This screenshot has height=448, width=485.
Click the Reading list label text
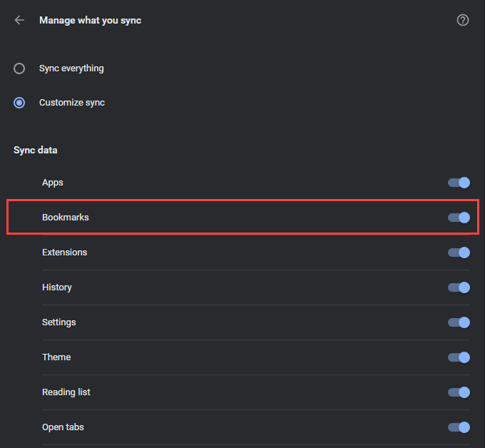coord(66,392)
